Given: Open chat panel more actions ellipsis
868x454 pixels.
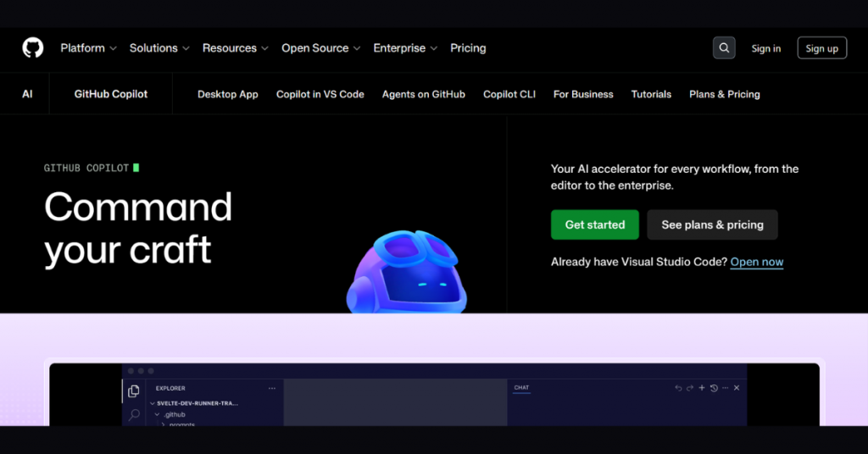Looking at the screenshot, I should click(x=726, y=388).
